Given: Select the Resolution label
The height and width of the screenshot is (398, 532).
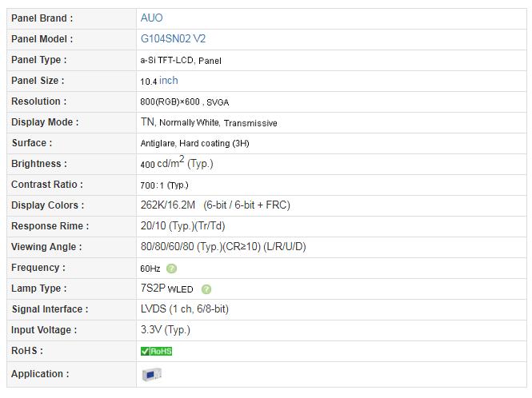Looking at the screenshot, I should 39,101.
